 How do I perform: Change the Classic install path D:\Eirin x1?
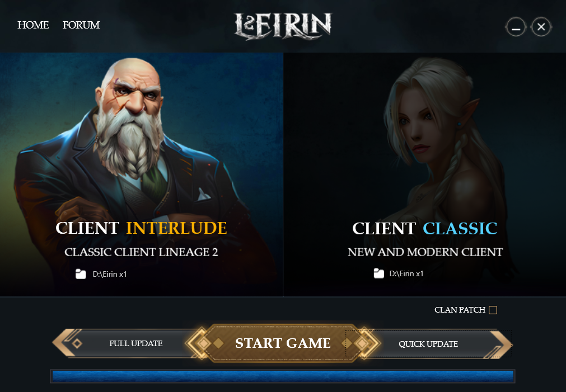coord(406,273)
